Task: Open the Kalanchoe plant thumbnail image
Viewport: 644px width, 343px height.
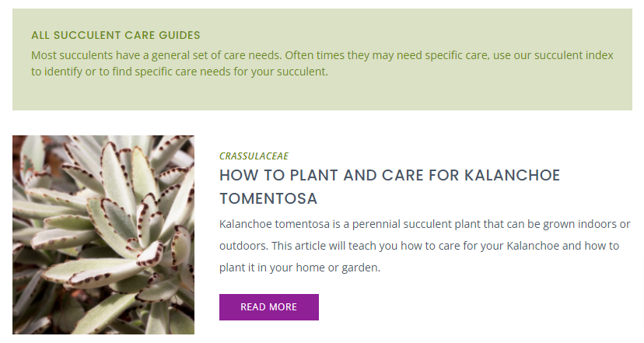Action: [103, 235]
